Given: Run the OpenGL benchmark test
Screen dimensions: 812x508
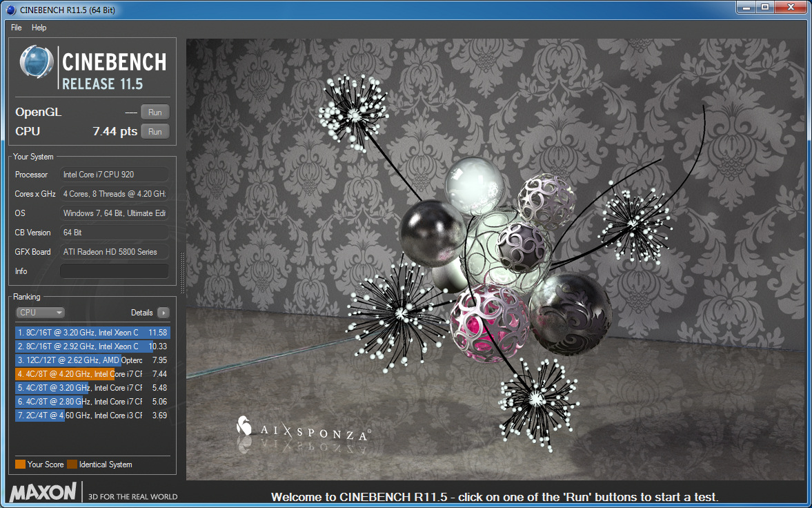Looking at the screenshot, I should pos(155,113).
